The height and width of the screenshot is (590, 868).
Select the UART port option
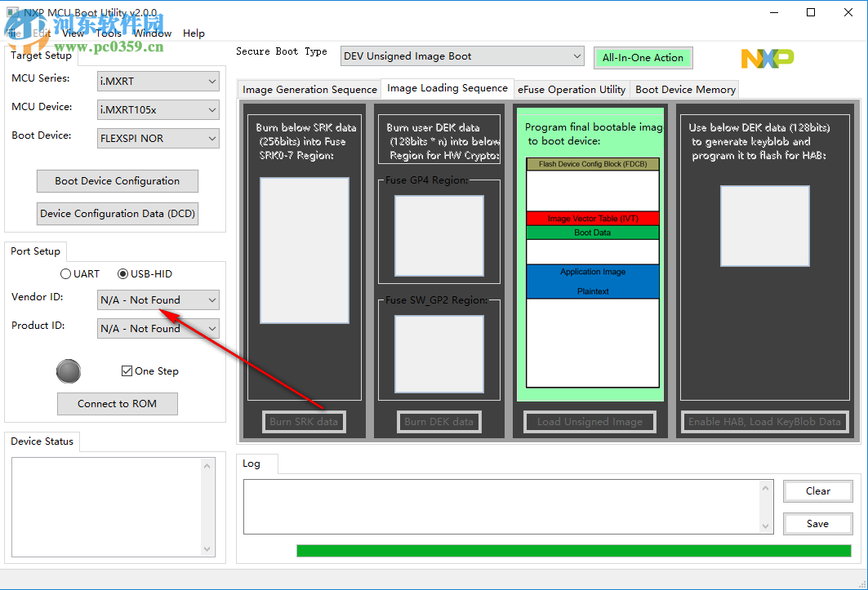(x=65, y=273)
